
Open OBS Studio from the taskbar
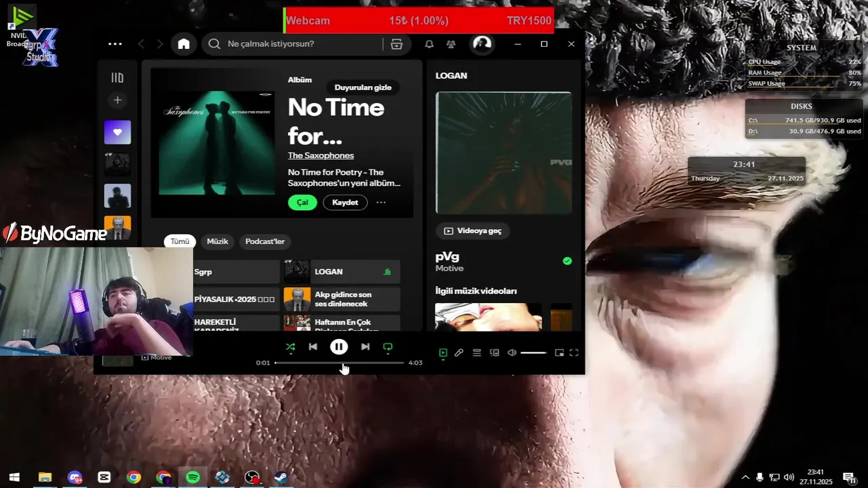pyautogui.click(x=252, y=477)
